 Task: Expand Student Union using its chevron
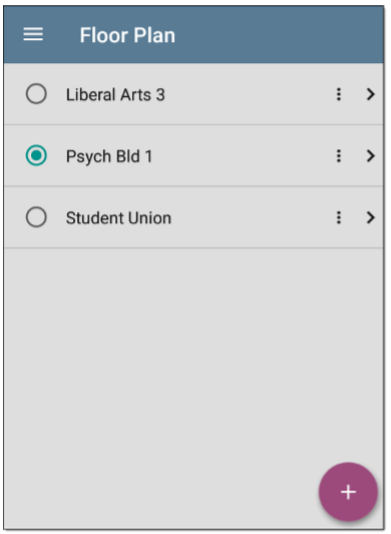point(371,217)
